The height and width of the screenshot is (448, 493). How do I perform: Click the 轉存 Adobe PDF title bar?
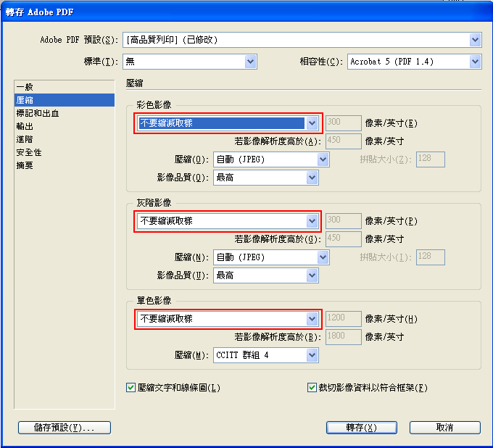tap(246, 12)
